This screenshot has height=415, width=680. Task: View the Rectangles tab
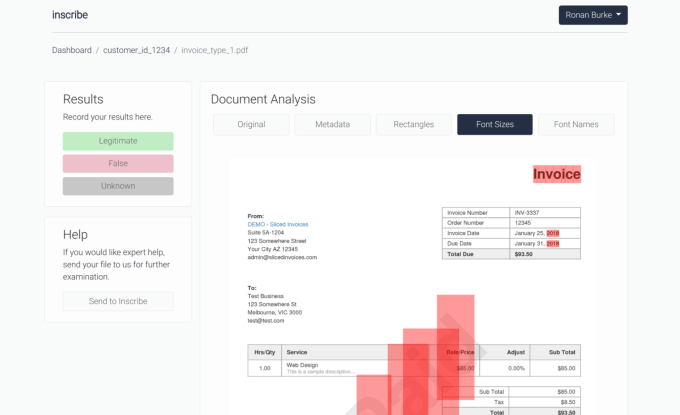(x=413, y=124)
